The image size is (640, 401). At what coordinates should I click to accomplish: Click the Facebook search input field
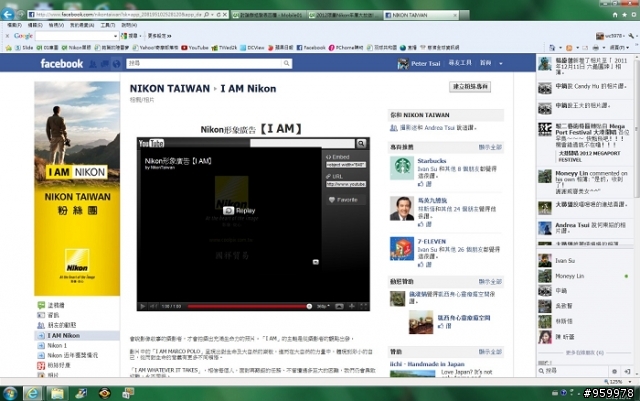click(204, 63)
